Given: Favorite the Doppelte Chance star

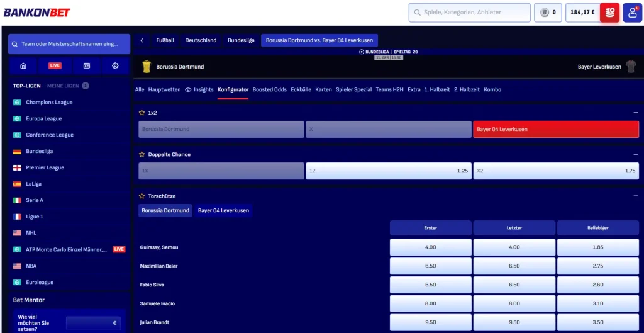Looking at the screenshot, I should coord(142,155).
